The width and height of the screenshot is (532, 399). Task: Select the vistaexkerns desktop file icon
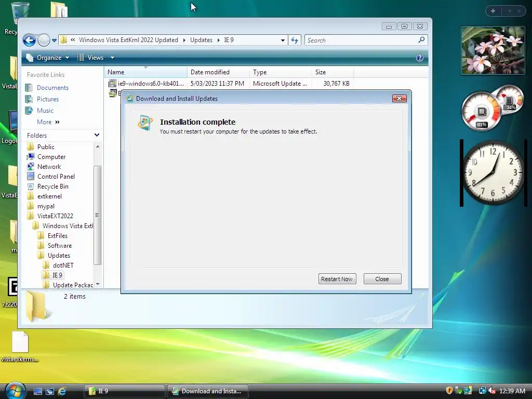tap(20, 347)
